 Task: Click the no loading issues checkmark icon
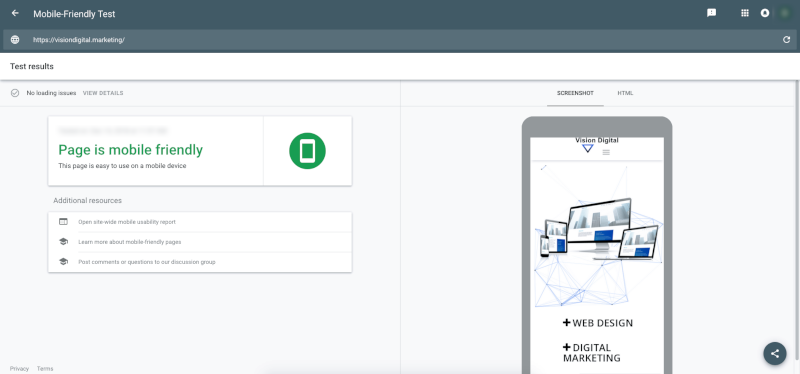point(15,93)
